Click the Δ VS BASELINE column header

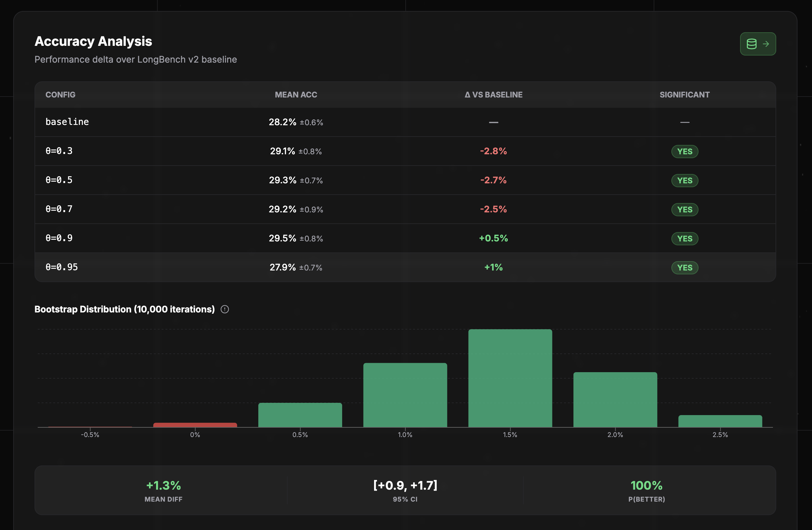coord(493,95)
